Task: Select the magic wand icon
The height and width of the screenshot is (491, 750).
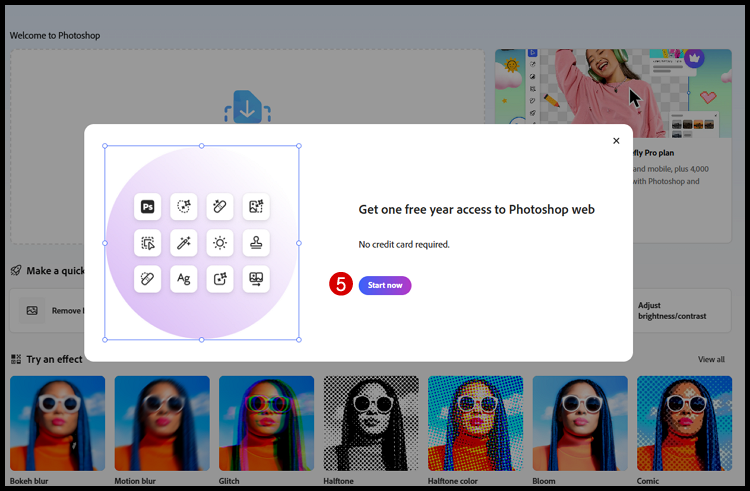Action: click(183, 243)
